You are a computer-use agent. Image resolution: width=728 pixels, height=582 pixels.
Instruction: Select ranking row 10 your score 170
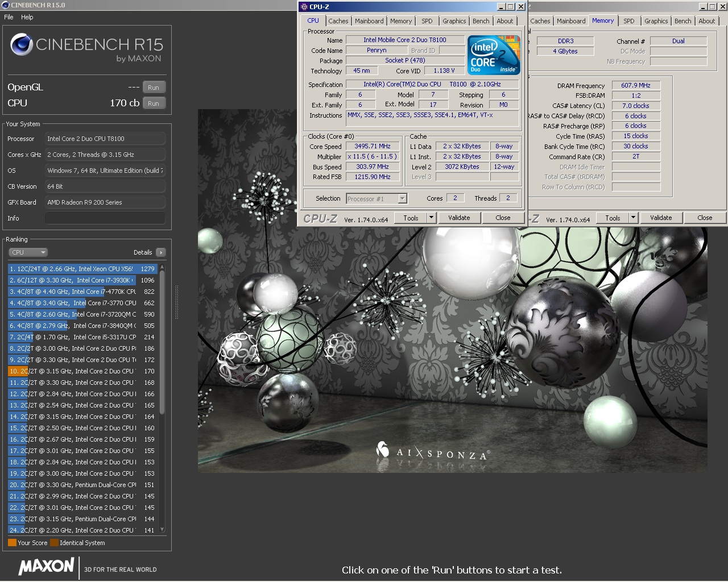pos(82,371)
